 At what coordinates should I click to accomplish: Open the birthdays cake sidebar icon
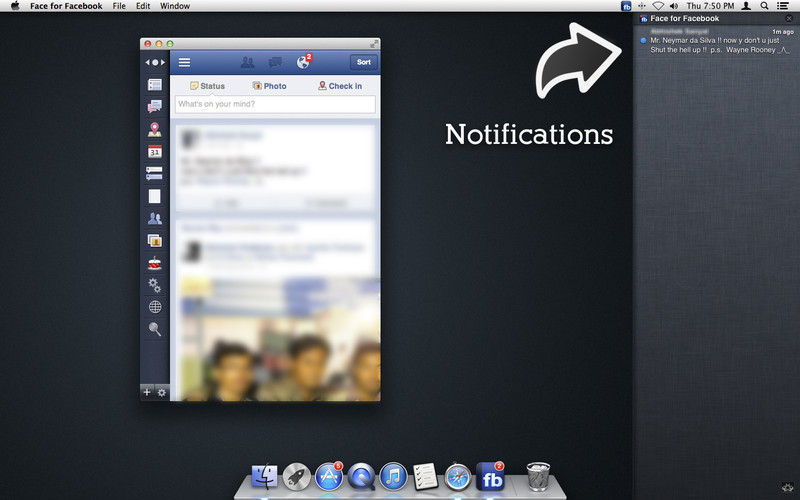point(155,263)
